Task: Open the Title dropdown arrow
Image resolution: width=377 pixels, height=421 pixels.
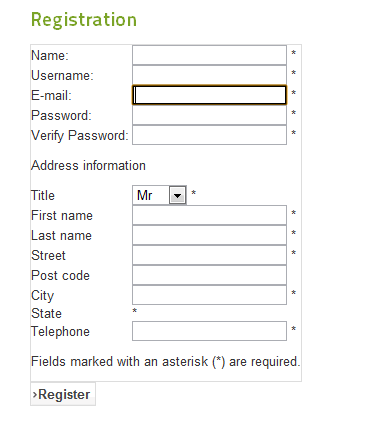Action: point(178,195)
